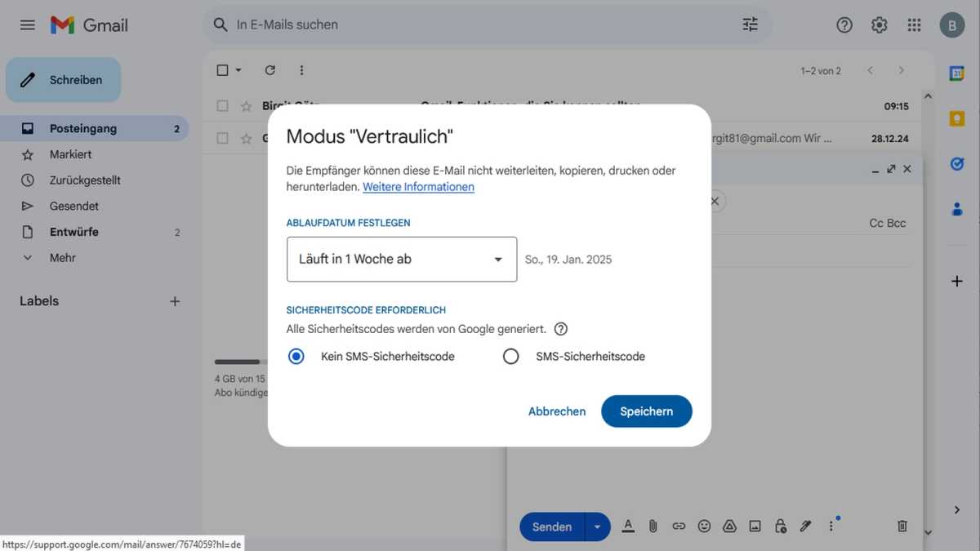
Task: Click Abbrechen in the dialog
Action: 557,411
